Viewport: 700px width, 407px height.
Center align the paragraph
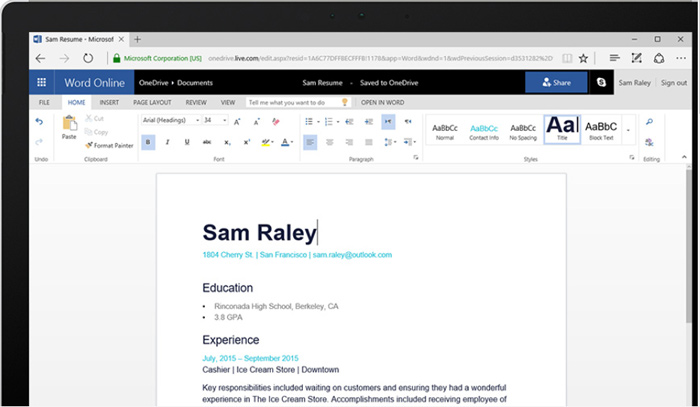pyautogui.click(x=329, y=142)
